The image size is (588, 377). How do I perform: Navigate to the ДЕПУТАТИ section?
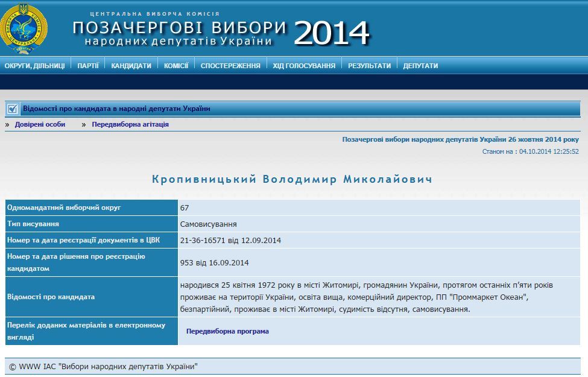(422, 65)
